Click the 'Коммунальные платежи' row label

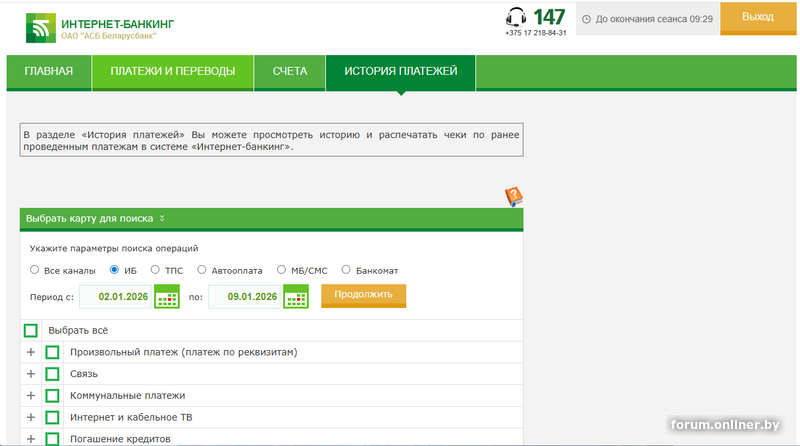click(128, 395)
